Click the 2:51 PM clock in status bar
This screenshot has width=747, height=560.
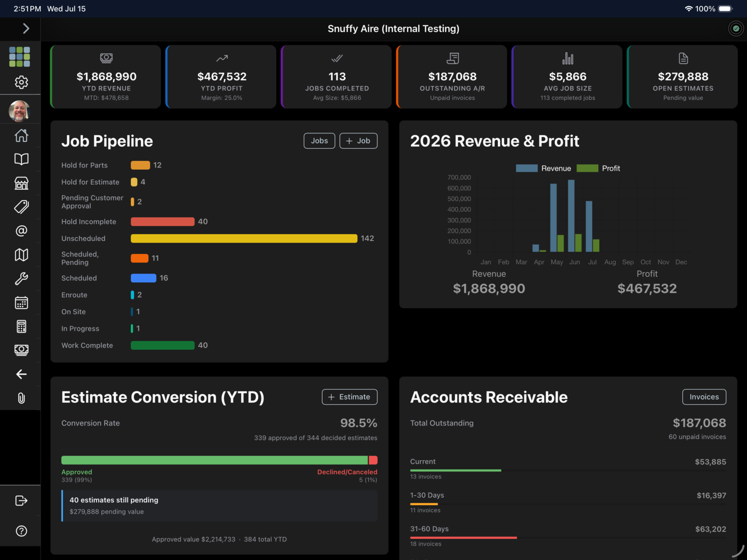(x=27, y=9)
